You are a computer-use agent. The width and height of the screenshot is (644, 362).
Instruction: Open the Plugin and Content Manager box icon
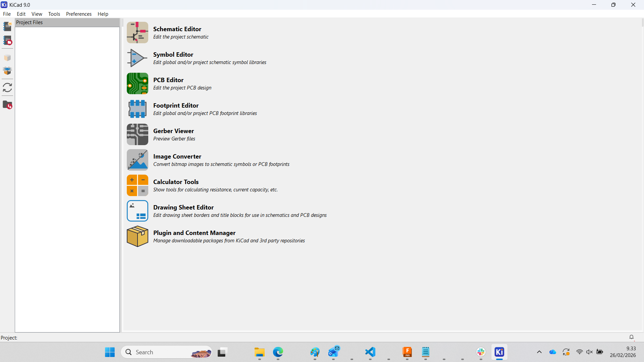tap(137, 236)
